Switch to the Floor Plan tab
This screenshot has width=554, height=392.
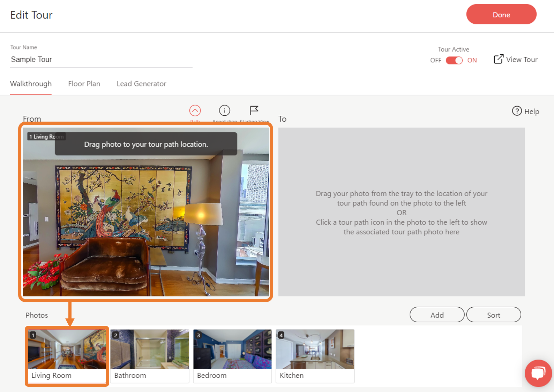[84, 84]
